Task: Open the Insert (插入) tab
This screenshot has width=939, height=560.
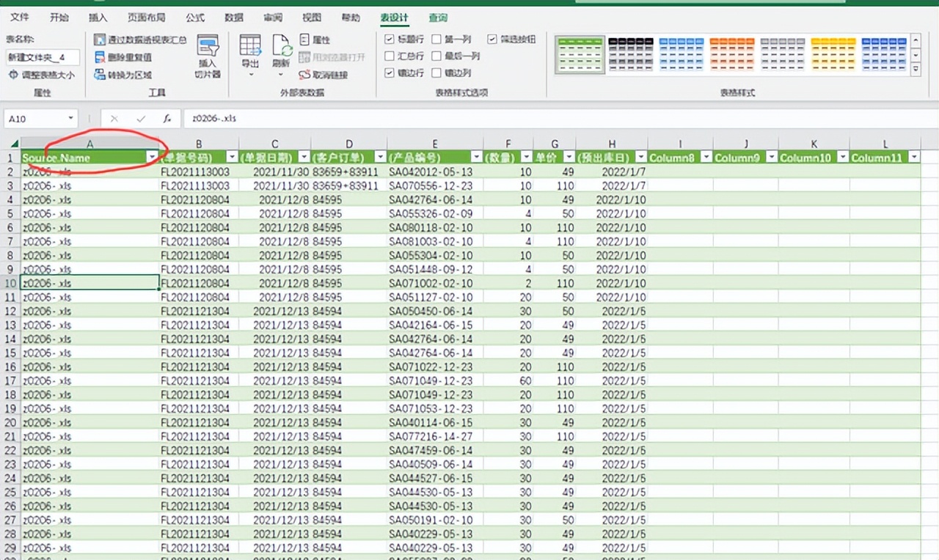Action: pos(98,17)
